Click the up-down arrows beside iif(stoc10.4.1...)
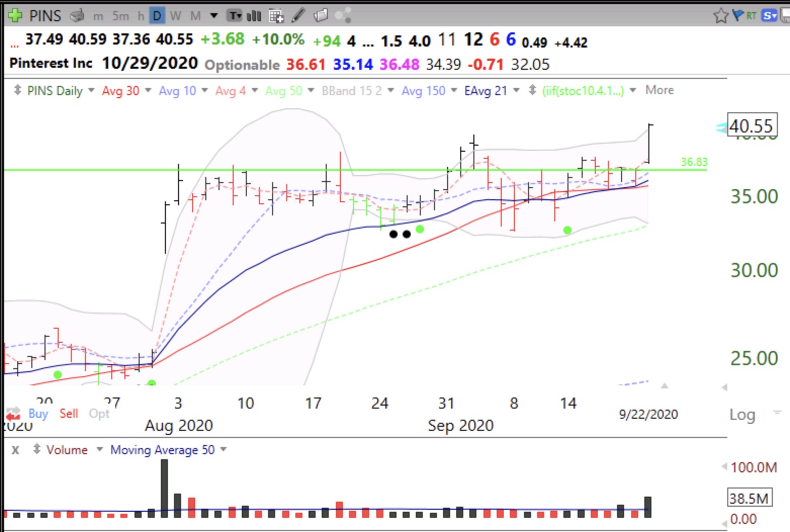 click(x=532, y=91)
